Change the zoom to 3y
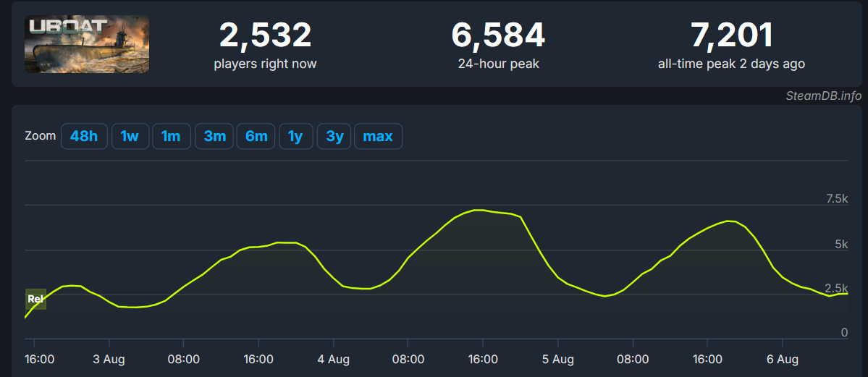868x377 pixels. click(334, 136)
